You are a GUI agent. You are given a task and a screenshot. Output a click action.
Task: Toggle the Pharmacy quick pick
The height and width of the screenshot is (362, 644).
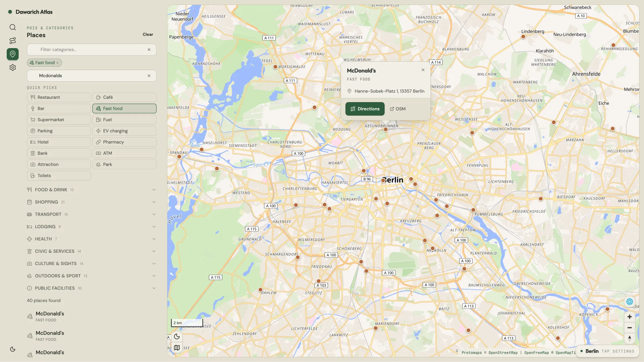coord(124,142)
